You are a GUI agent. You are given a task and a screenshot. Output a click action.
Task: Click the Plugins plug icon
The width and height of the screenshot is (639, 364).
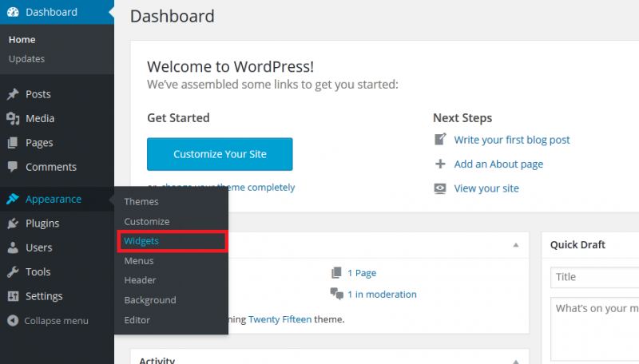click(13, 224)
